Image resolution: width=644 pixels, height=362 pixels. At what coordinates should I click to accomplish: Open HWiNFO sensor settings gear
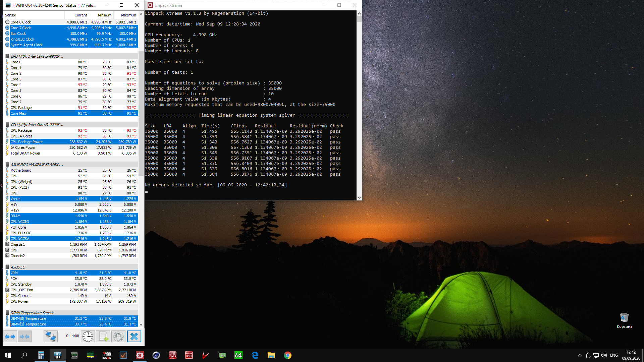coord(118,336)
